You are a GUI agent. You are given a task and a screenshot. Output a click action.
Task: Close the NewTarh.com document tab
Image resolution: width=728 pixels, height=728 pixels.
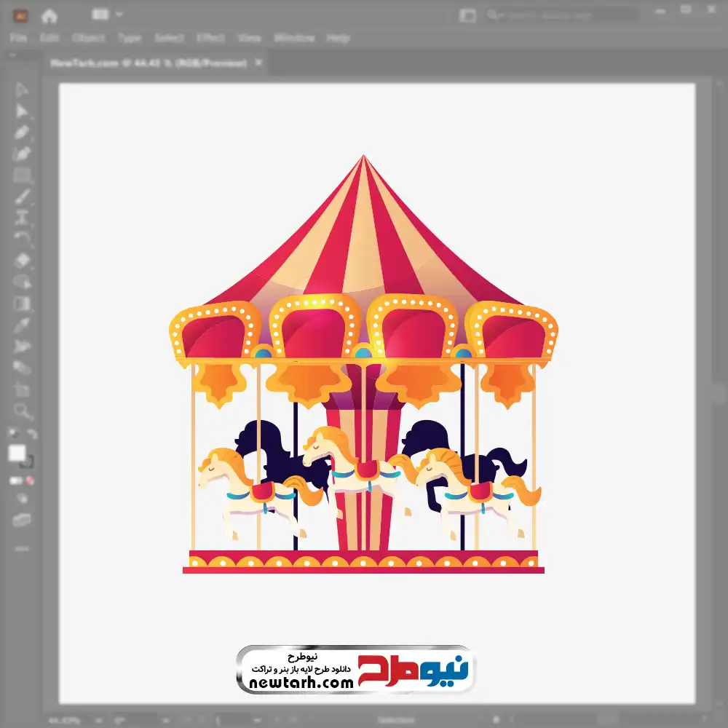pos(258,63)
